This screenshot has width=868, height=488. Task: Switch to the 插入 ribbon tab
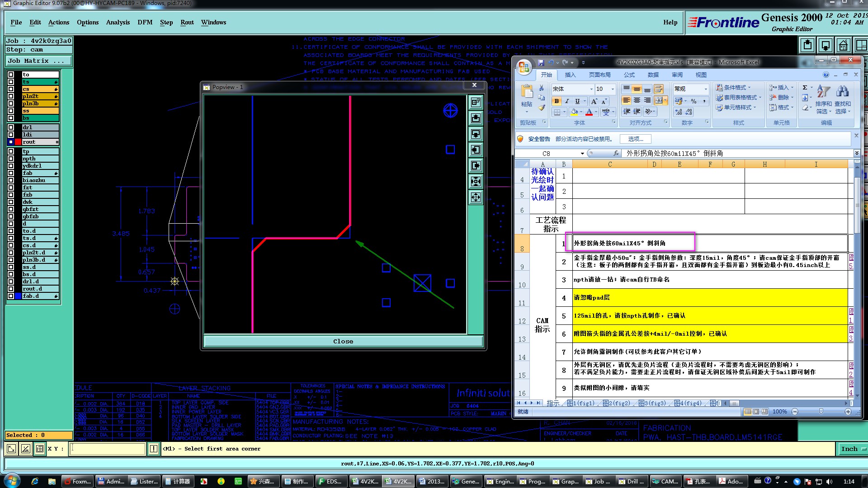(570, 75)
